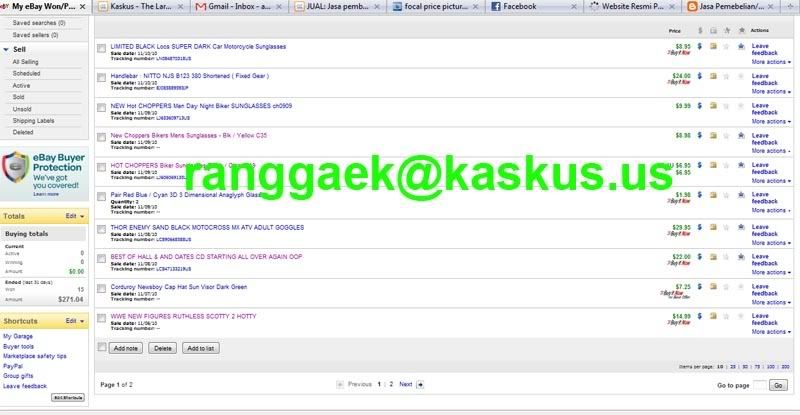Viewport: 800px width, 415px height.
Task: Open the PayPal shortcut link
Action: pyautogui.click(x=13, y=366)
